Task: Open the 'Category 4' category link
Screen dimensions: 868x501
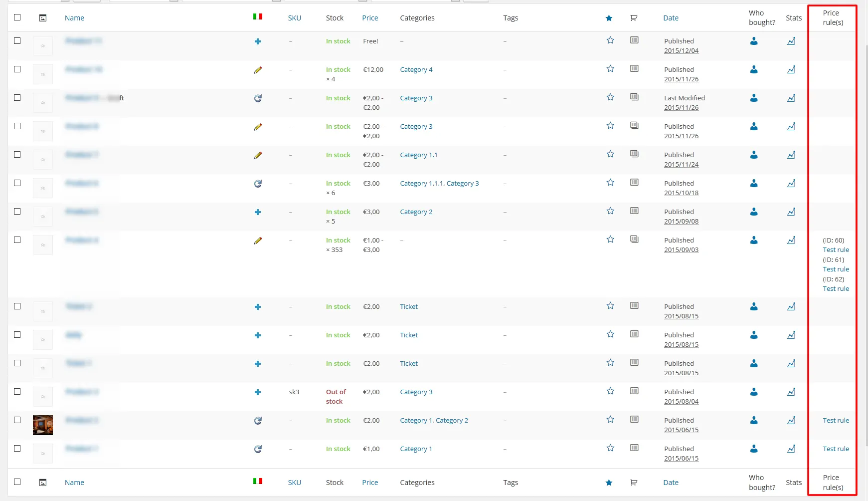Action: coord(416,70)
